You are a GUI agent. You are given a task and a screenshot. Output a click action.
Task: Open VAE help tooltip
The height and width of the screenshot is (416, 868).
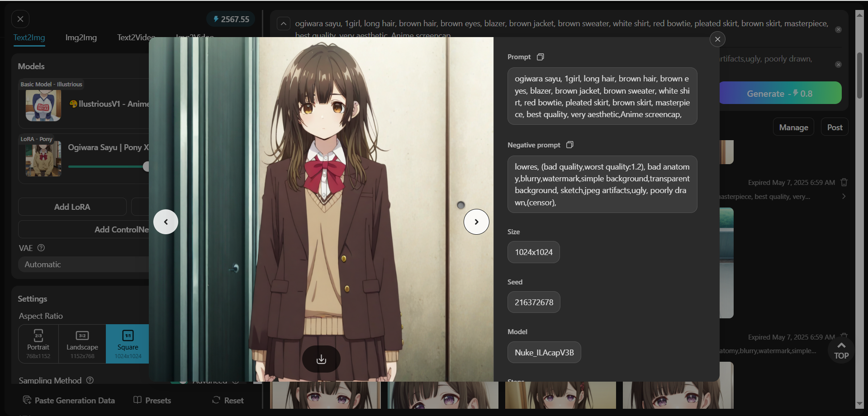point(41,248)
